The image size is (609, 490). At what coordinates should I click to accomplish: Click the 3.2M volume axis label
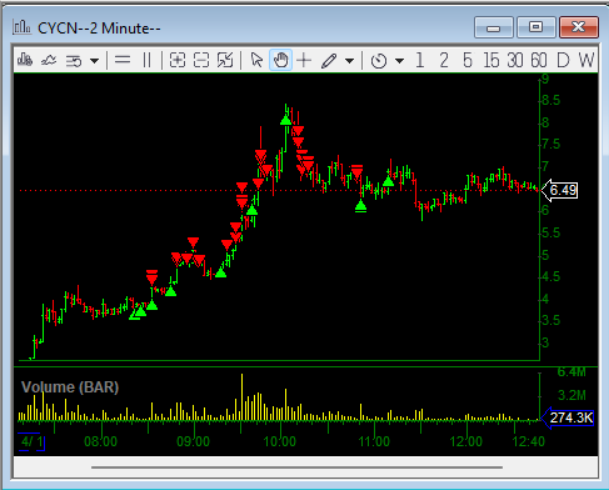pos(572,395)
